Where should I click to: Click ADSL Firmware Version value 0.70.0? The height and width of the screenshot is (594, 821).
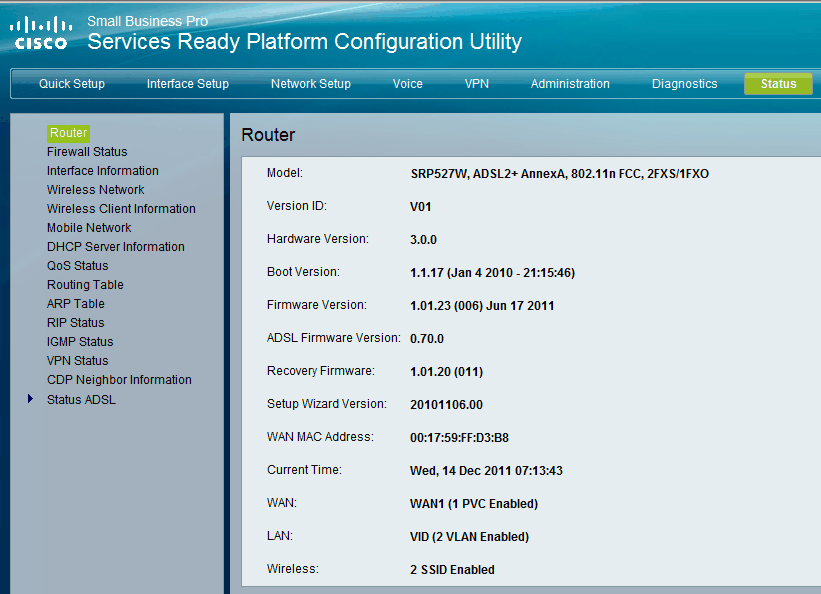pos(427,339)
